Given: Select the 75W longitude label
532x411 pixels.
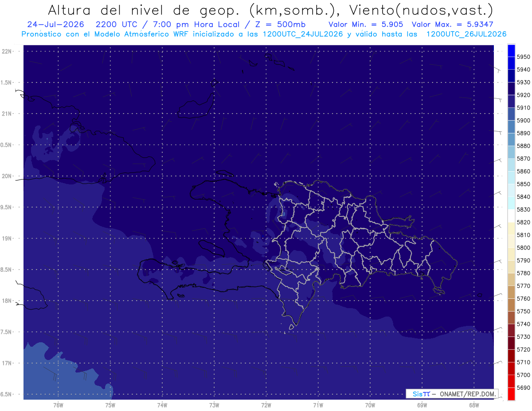Looking at the screenshot, I should [x=110, y=405].
